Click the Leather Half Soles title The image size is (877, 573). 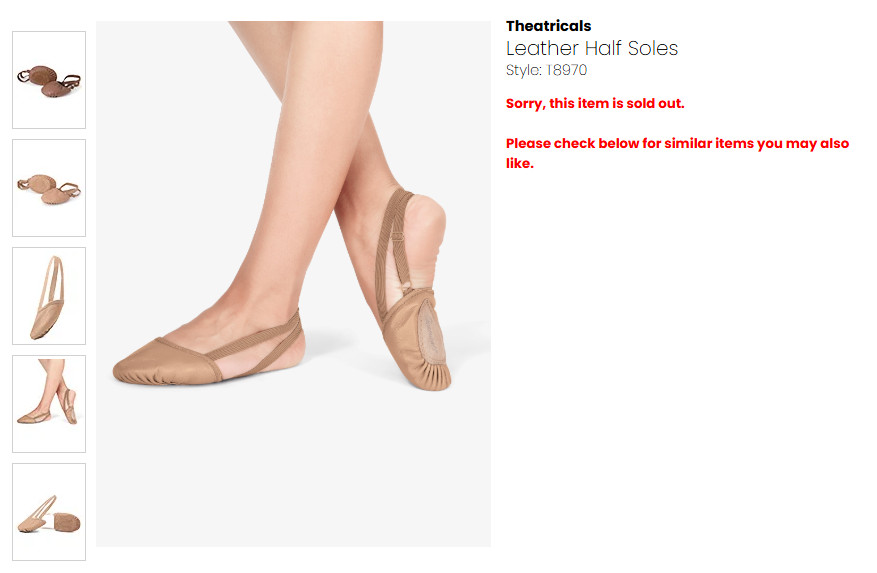coord(592,48)
